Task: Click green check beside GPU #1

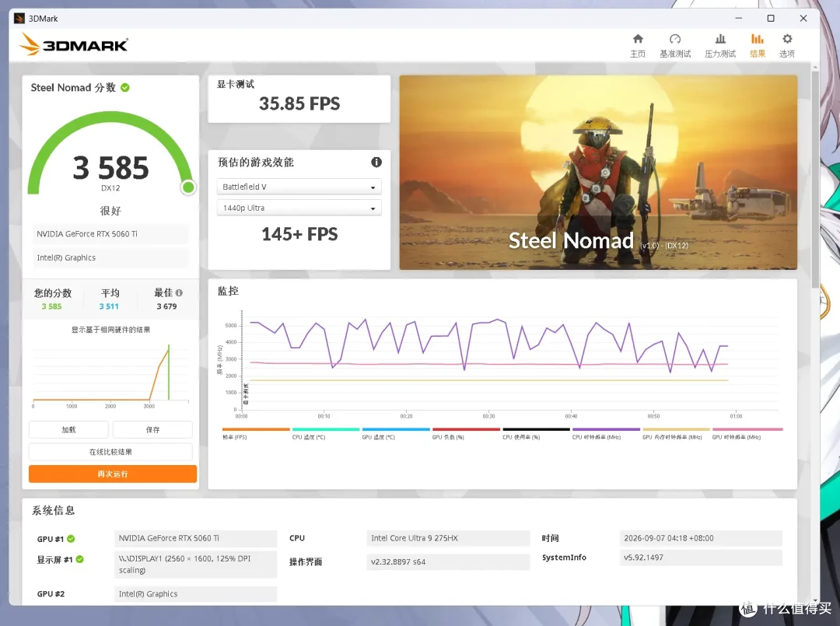Action: tap(71, 539)
